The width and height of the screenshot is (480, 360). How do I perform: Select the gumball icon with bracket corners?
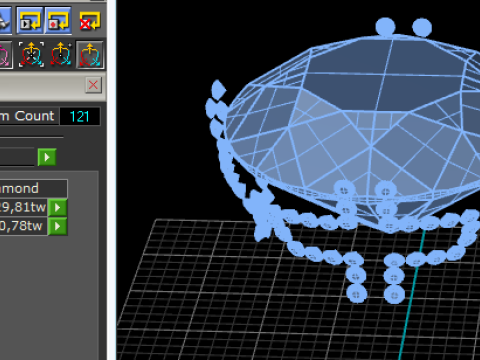coord(31,55)
